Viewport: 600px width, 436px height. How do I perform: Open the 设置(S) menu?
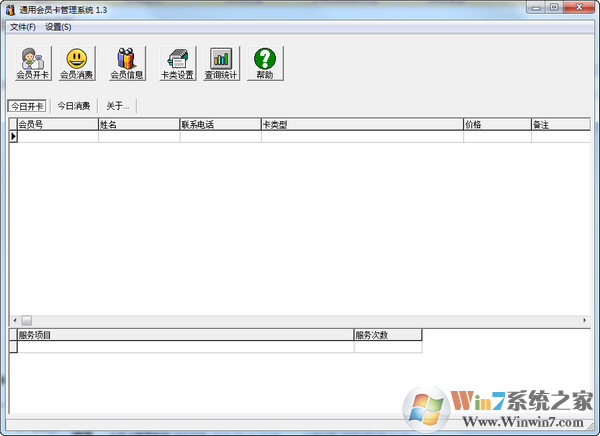coord(58,27)
